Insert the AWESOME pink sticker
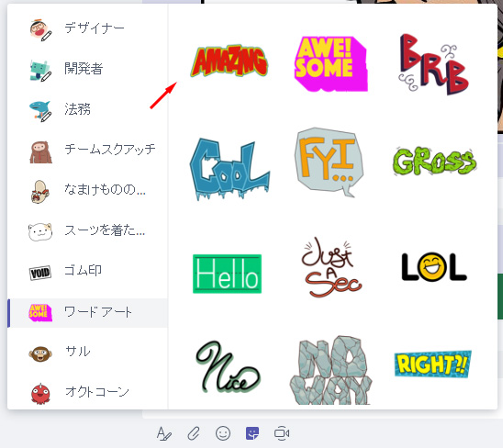The width and height of the screenshot is (503, 448). point(330,63)
